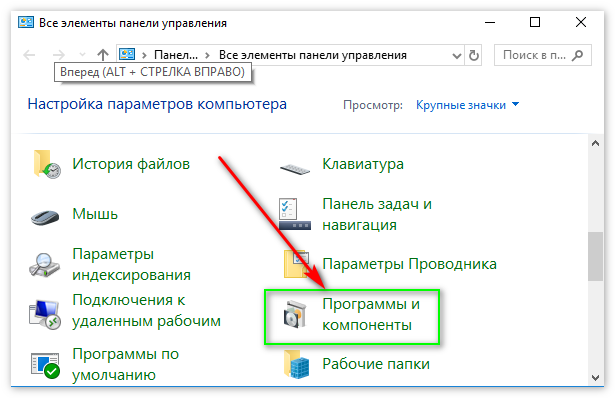Open the Taskbar and navigation icon
The image size is (615, 398).
[x=295, y=214]
